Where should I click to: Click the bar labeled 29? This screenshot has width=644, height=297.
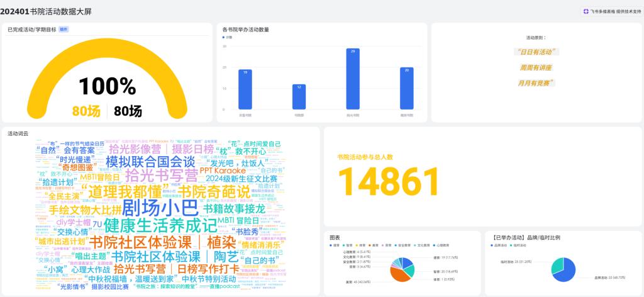(353, 79)
